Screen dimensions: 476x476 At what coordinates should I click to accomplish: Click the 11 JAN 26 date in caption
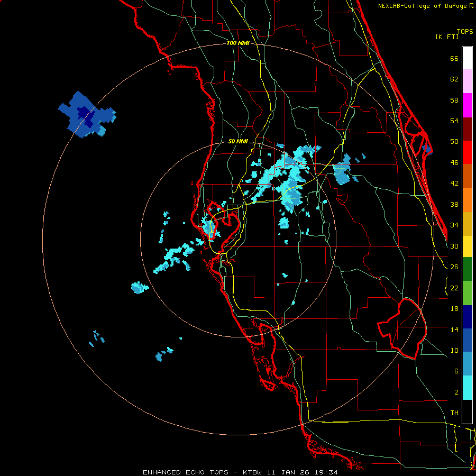coord(288,472)
